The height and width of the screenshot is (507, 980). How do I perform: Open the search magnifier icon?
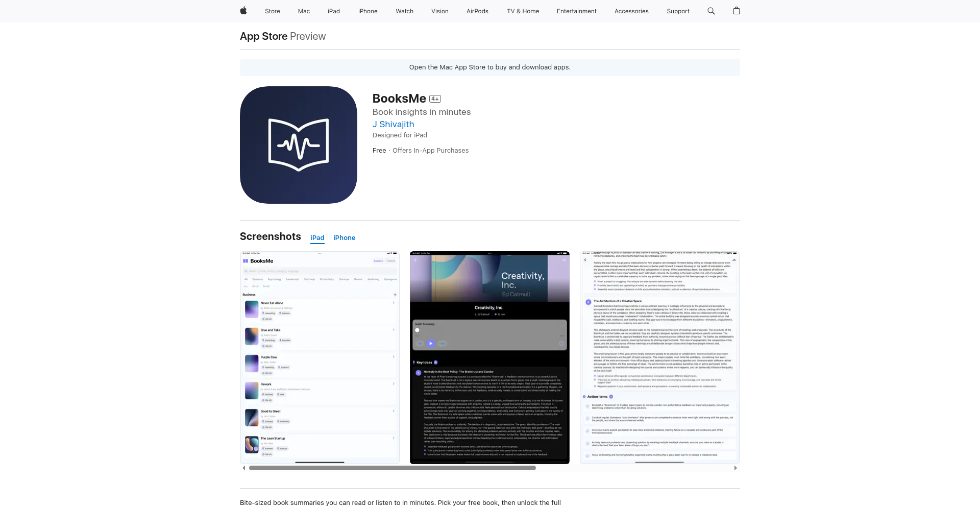coord(711,11)
